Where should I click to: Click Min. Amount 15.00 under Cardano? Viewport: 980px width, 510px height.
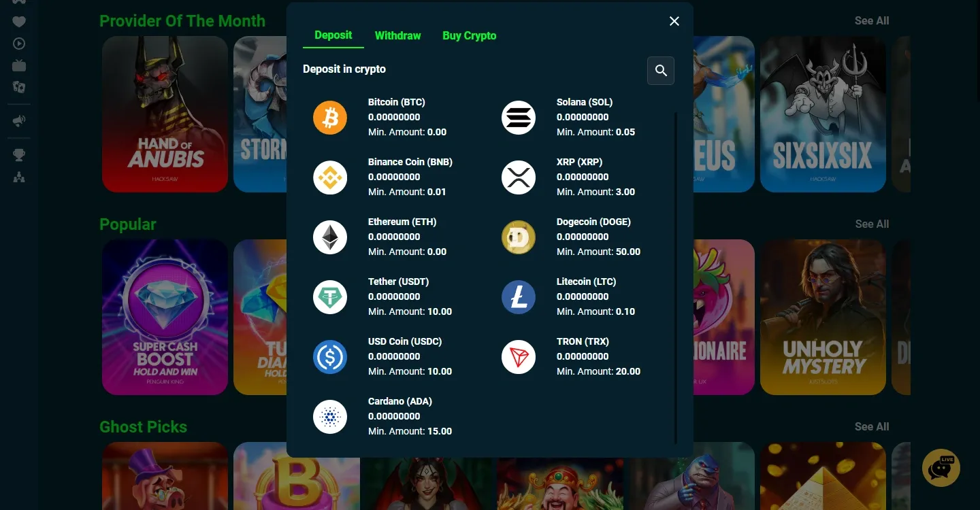pyautogui.click(x=410, y=431)
